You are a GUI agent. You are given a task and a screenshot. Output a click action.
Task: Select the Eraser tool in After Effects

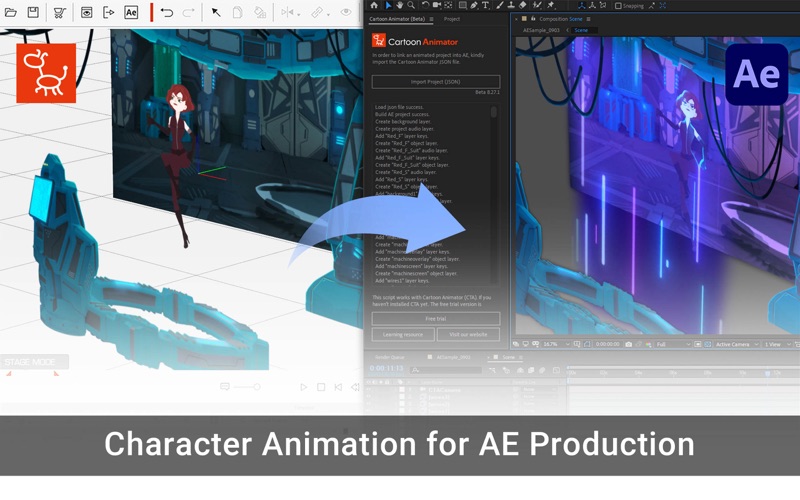point(522,5)
